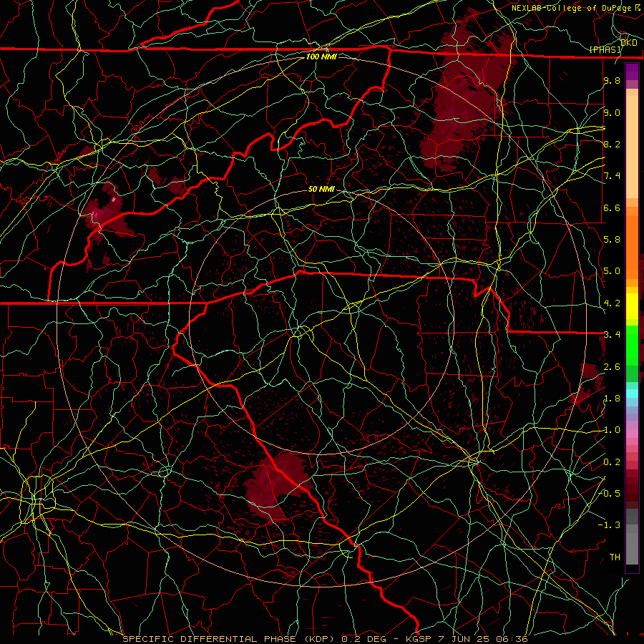Click the 6.6 value on the color scale

[x=612, y=208]
